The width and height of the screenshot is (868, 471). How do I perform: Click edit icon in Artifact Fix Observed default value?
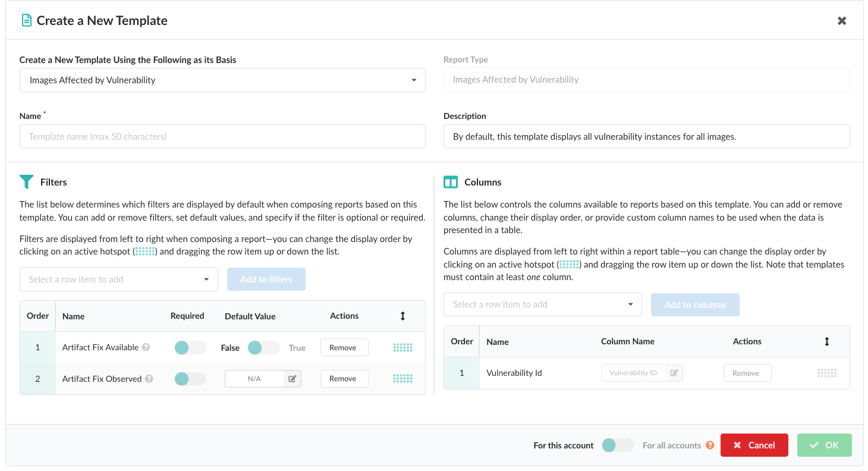click(293, 379)
